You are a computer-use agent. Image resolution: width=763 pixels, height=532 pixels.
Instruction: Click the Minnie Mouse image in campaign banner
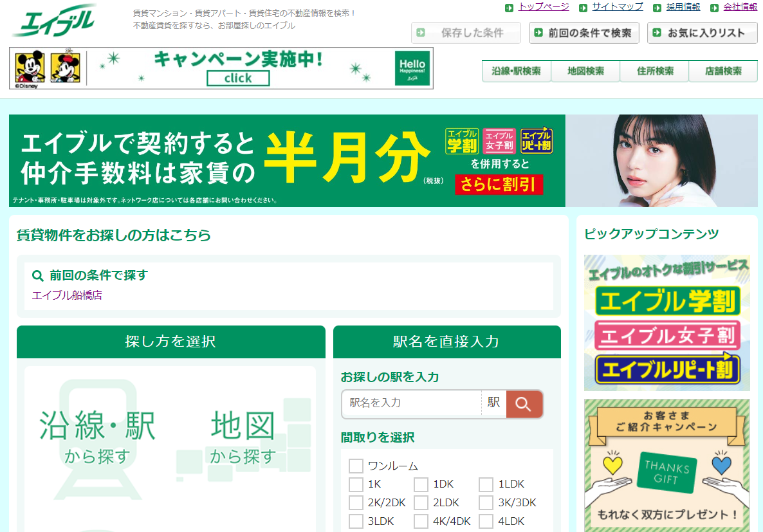pyautogui.click(x=66, y=66)
